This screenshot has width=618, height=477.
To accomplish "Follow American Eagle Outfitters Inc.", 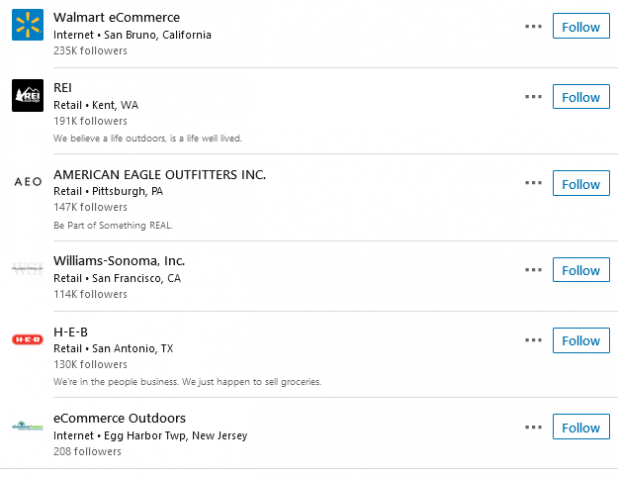I will (x=581, y=183).
